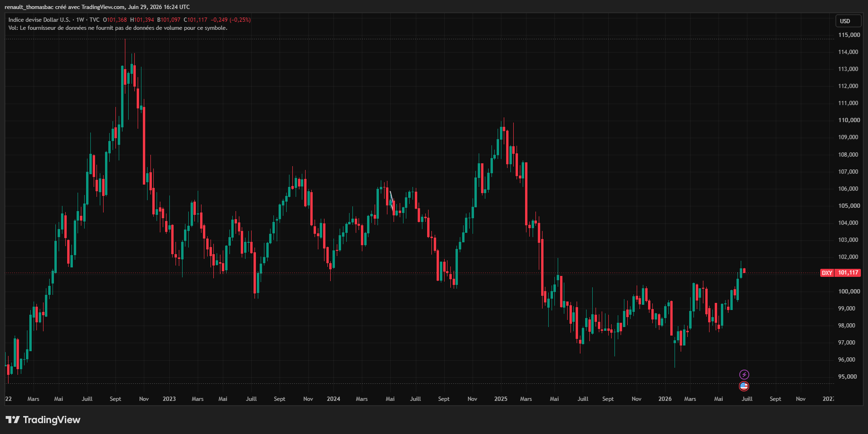Click the 98,000 price axis label

847,326
